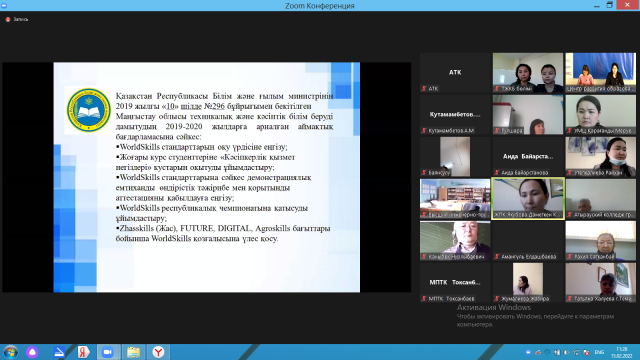Select МПТК Токсанбаев participant tile
Image resolution: width=640 pixels, height=360 pixels.
pos(455,282)
